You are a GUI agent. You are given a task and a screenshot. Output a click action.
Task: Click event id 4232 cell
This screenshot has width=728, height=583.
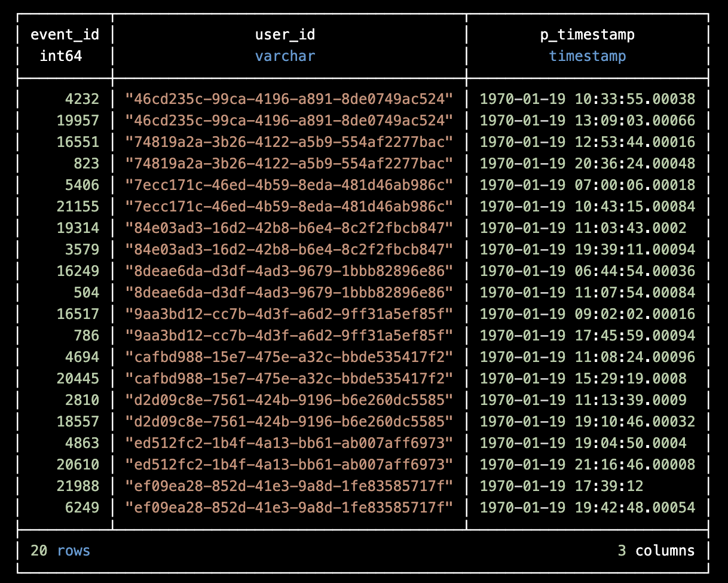tap(82, 99)
